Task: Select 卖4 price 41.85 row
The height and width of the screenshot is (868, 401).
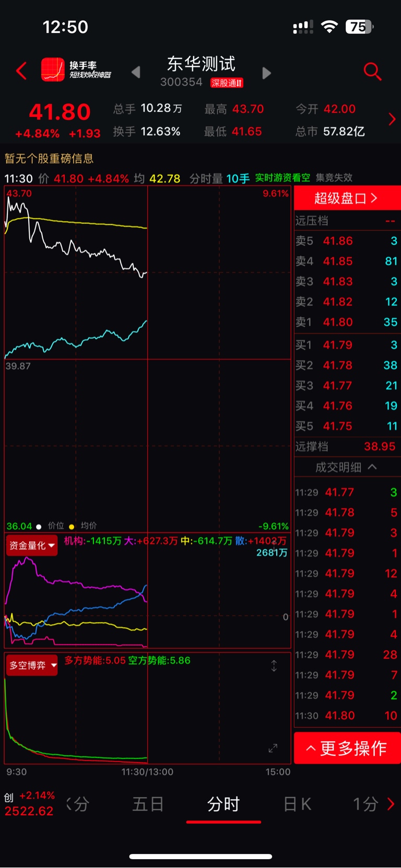Action: point(347,261)
